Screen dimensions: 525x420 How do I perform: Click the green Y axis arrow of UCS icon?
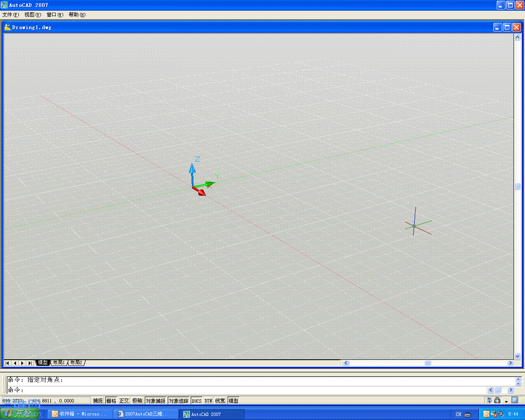(x=206, y=184)
